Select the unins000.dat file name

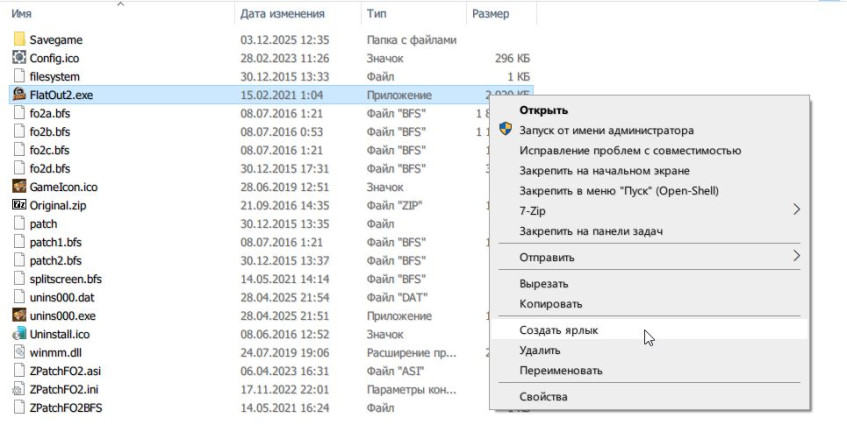coord(62,298)
